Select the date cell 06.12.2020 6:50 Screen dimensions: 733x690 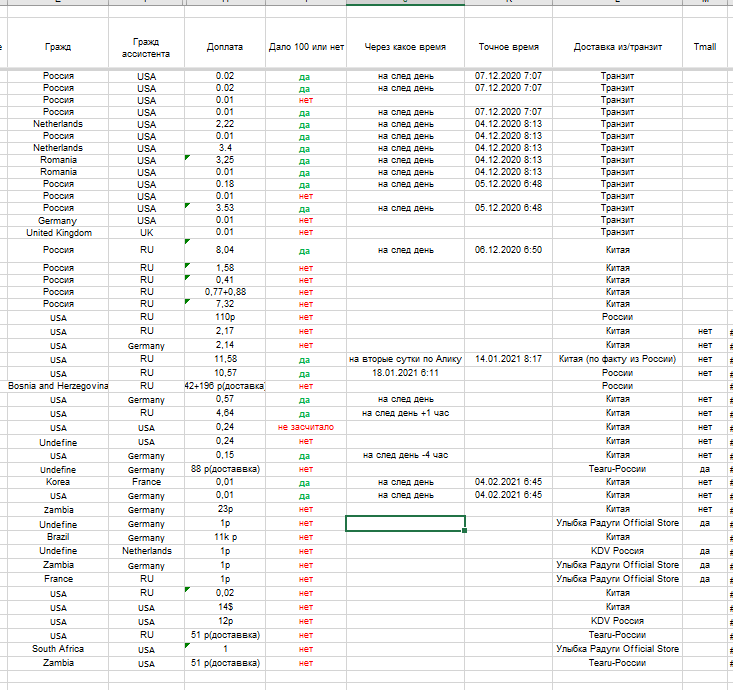tap(509, 250)
